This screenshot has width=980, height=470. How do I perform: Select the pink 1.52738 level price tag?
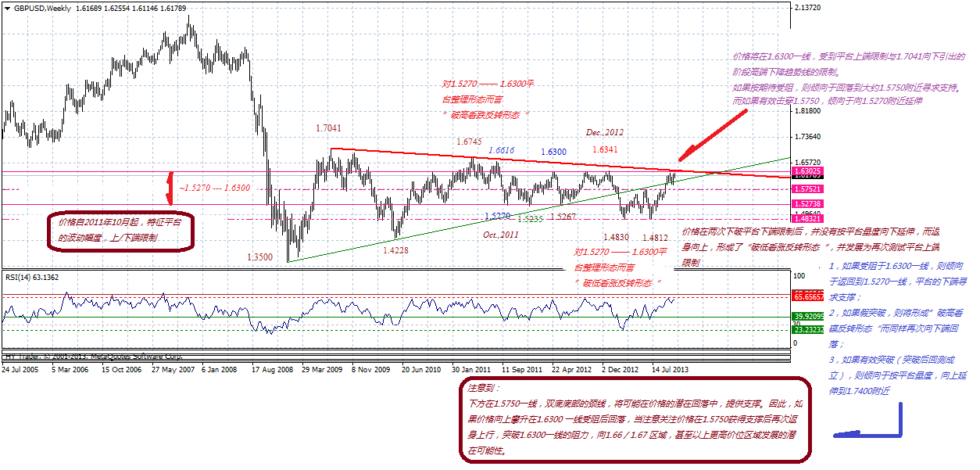point(806,203)
